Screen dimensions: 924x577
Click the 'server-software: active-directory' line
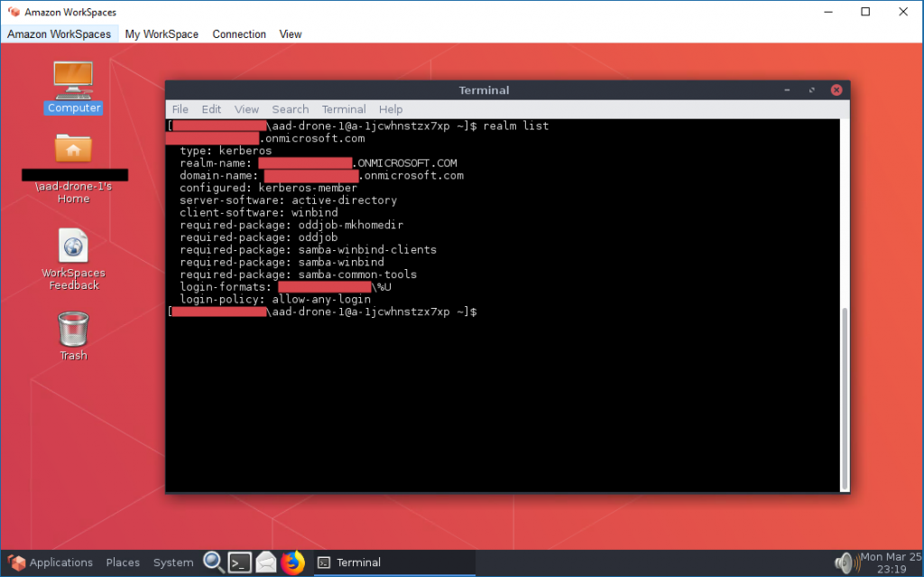(x=288, y=200)
